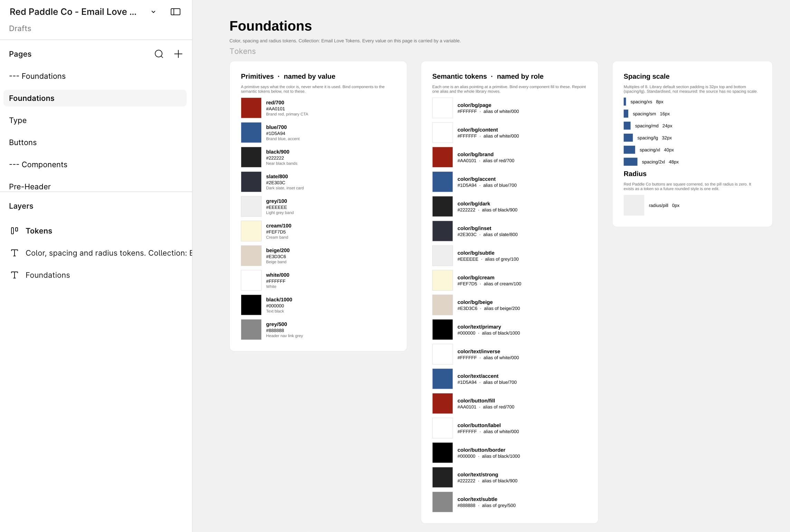Click the beige/200 primitive swatch
Image resolution: width=790 pixels, height=532 pixels.
coord(251,256)
